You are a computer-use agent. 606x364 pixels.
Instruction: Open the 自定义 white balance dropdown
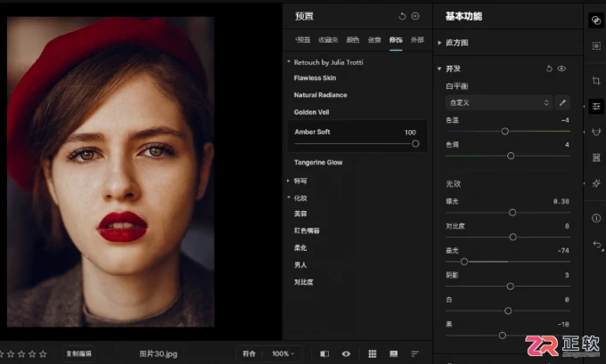coord(499,102)
